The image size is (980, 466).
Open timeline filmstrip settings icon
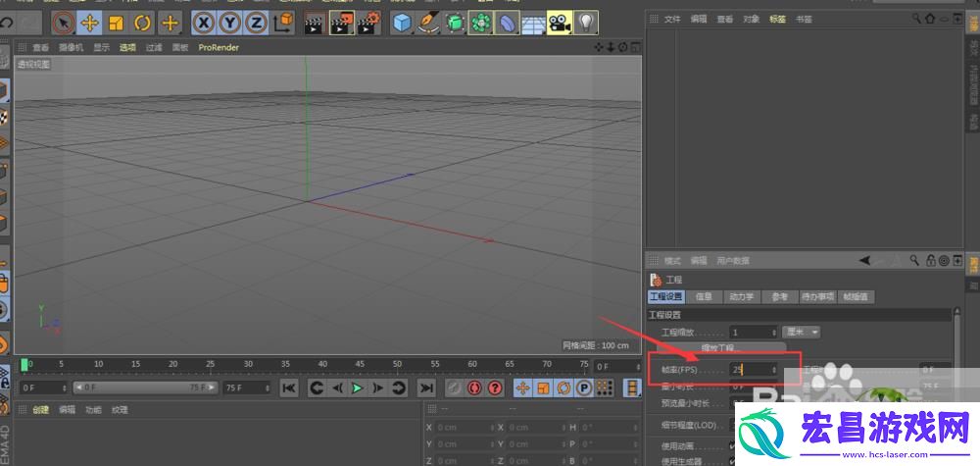pyautogui.click(x=633, y=388)
